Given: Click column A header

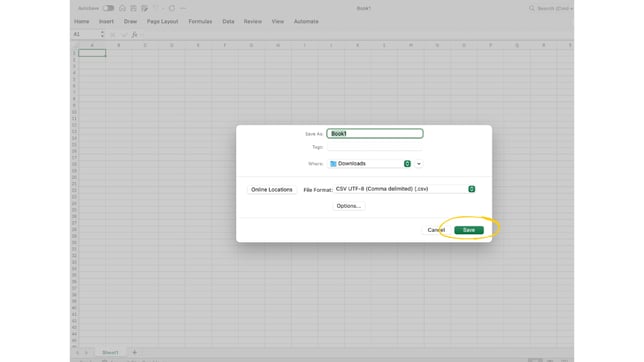Looking at the screenshot, I should [x=92, y=45].
